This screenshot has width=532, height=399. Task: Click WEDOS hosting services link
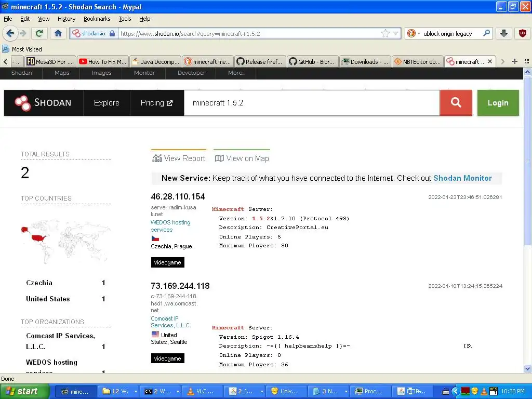[x=170, y=226]
